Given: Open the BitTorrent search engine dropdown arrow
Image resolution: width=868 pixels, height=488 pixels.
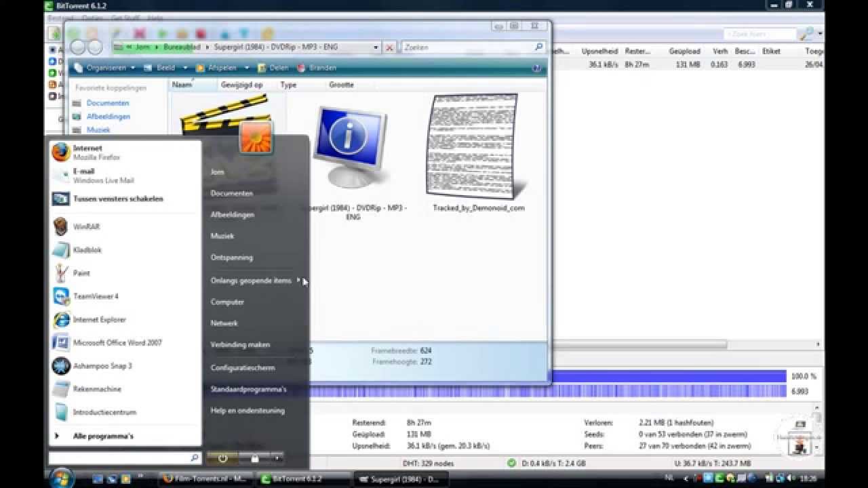Looking at the screenshot, I should point(820,33).
